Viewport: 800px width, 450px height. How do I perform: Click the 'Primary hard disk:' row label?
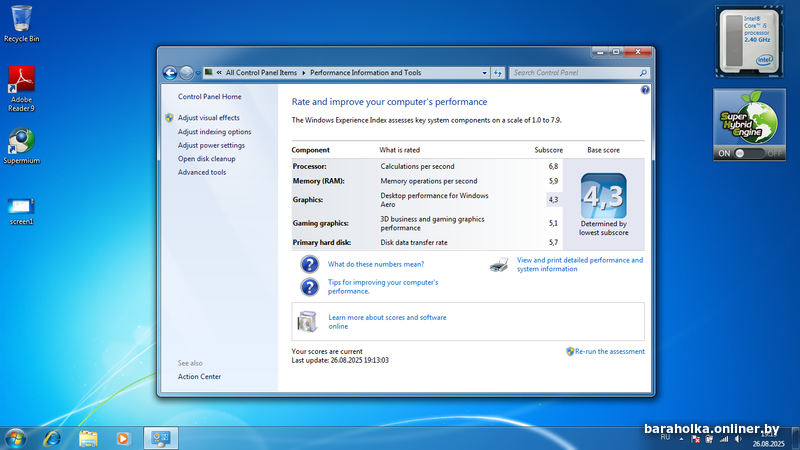click(321, 242)
